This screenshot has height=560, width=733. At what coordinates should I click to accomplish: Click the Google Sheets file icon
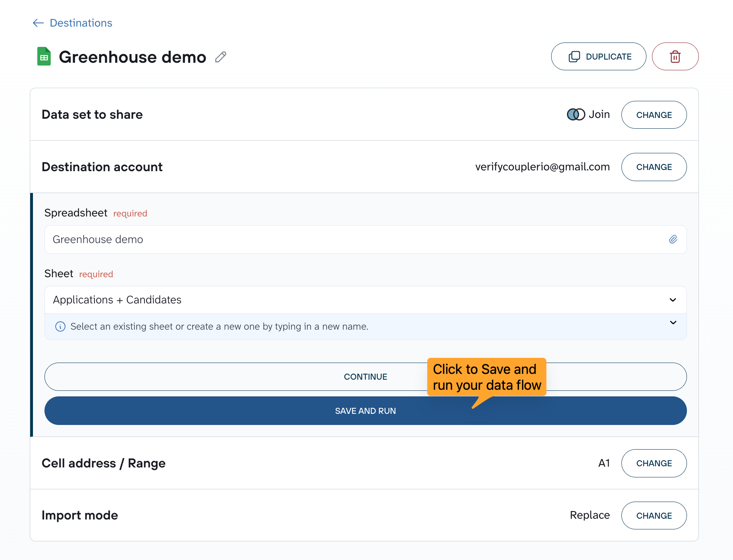coord(44,56)
